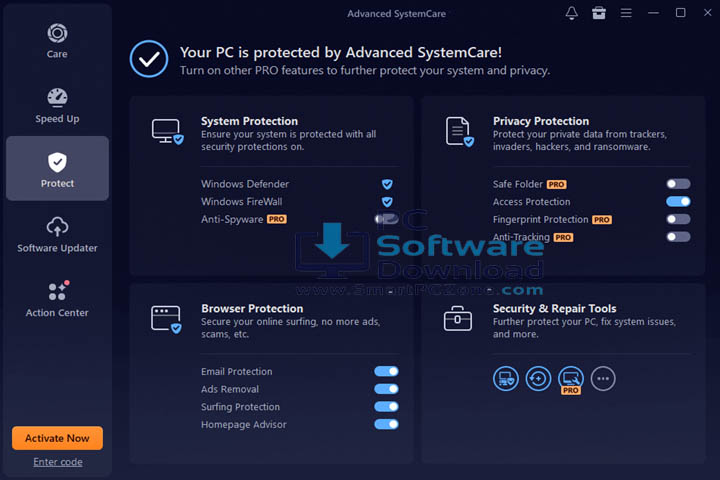Show more security tools via ellipsis
The height and width of the screenshot is (480, 720).
click(x=603, y=378)
